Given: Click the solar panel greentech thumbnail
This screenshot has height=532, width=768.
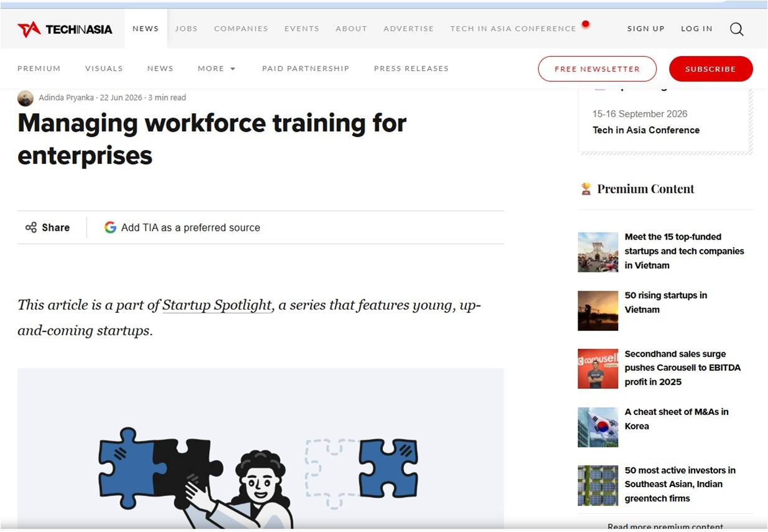Looking at the screenshot, I should click(597, 485).
